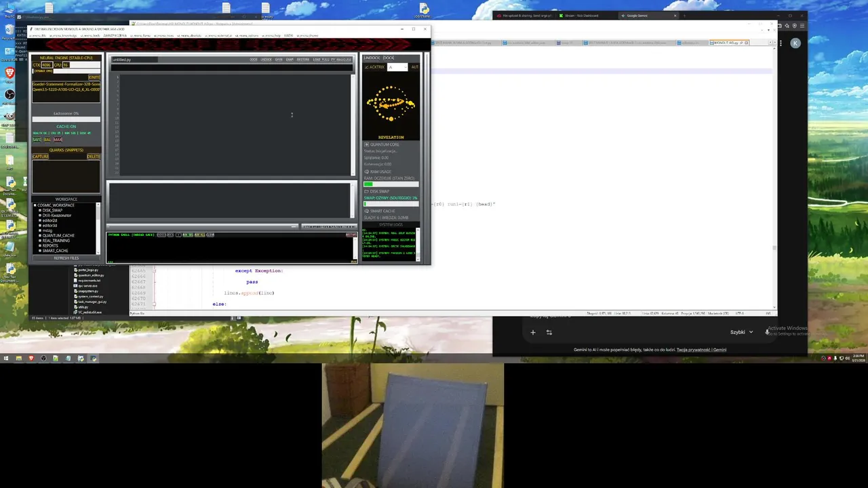Click SAVE in the editor toolbar

coord(279,60)
